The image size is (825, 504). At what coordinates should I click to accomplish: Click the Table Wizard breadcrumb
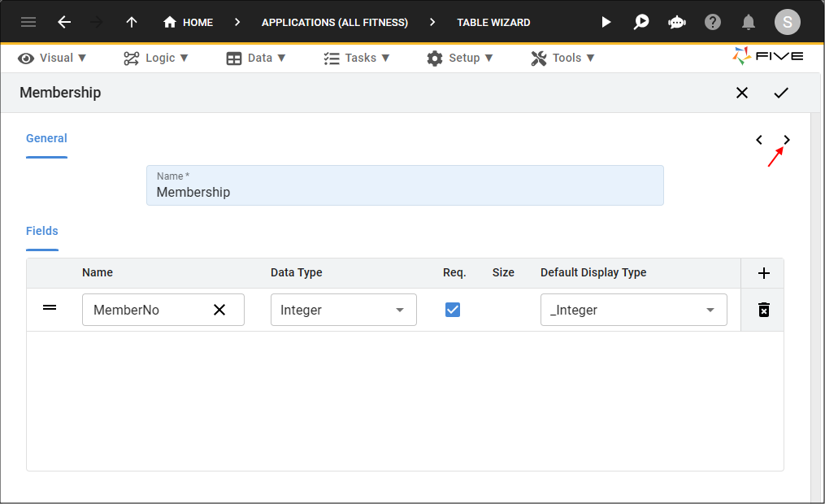coord(493,22)
